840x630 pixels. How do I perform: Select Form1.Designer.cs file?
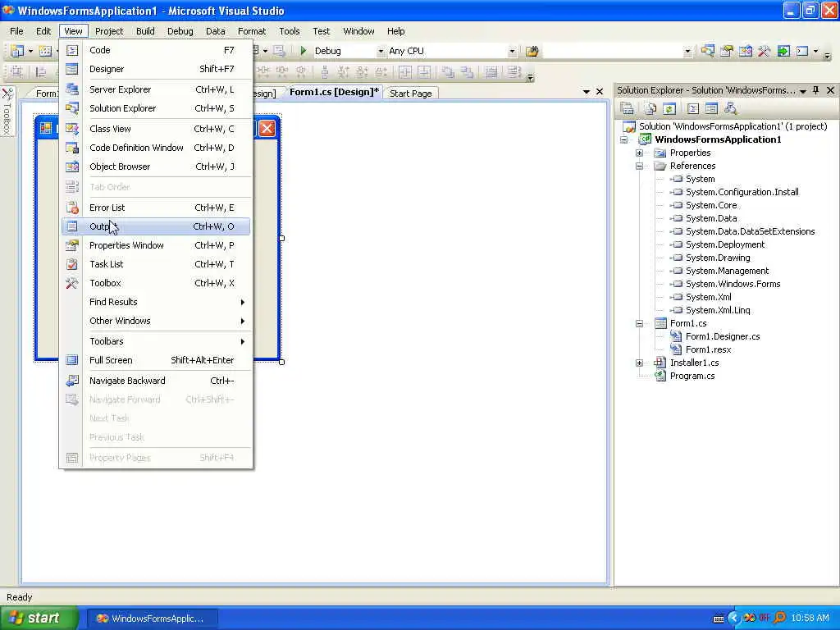pos(722,336)
